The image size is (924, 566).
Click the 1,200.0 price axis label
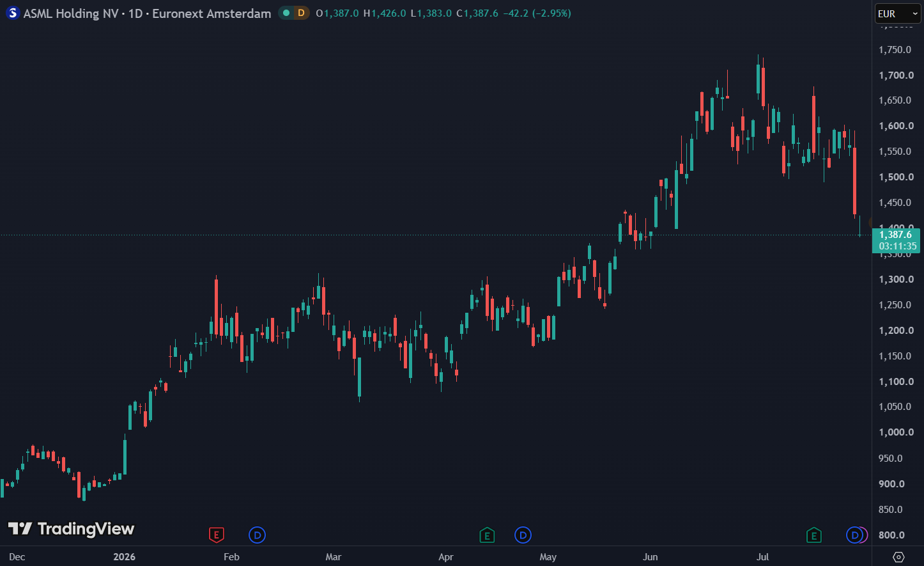[x=896, y=331]
